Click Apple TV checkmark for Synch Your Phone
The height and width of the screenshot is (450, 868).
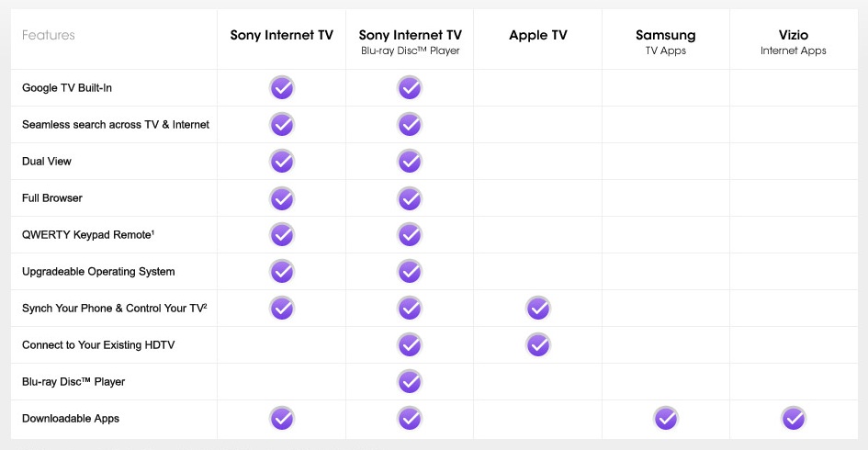point(538,309)
